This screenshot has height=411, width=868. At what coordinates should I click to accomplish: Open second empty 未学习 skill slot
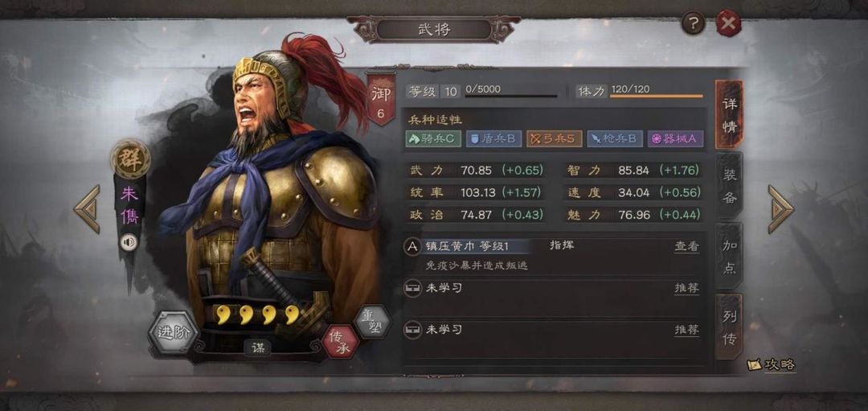[x=554, y=330]
